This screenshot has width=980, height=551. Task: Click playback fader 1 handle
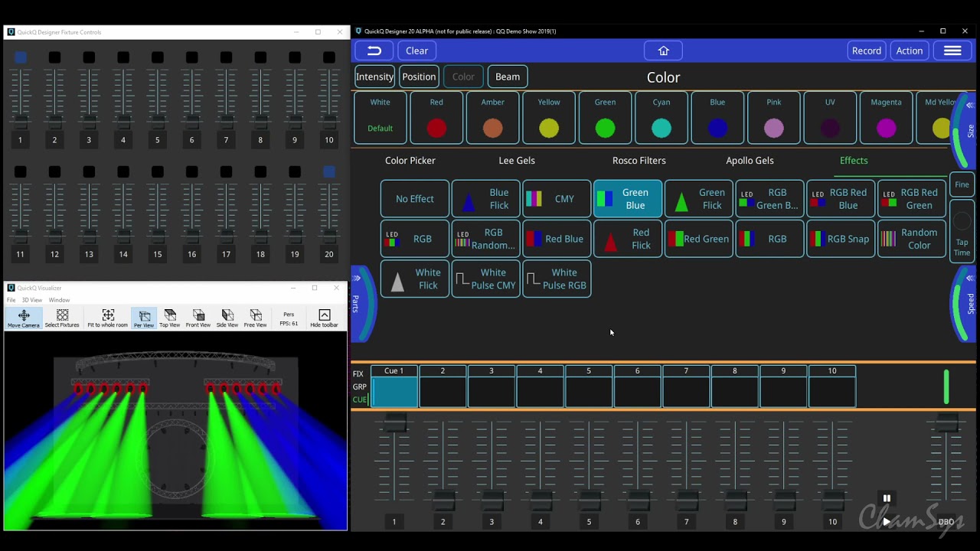click(x=394, y=423)
